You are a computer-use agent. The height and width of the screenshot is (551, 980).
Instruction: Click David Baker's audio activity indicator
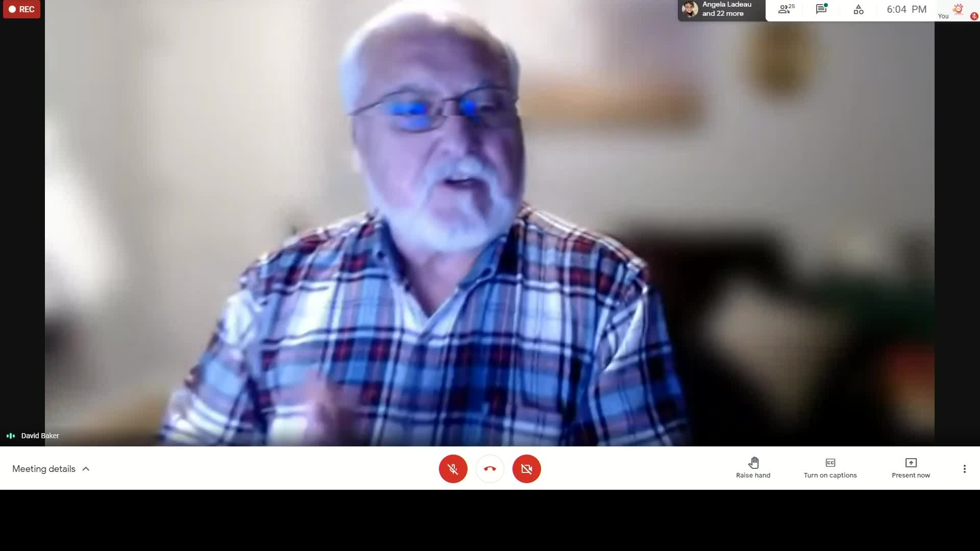pyautogui.click(x=11, y=436)
